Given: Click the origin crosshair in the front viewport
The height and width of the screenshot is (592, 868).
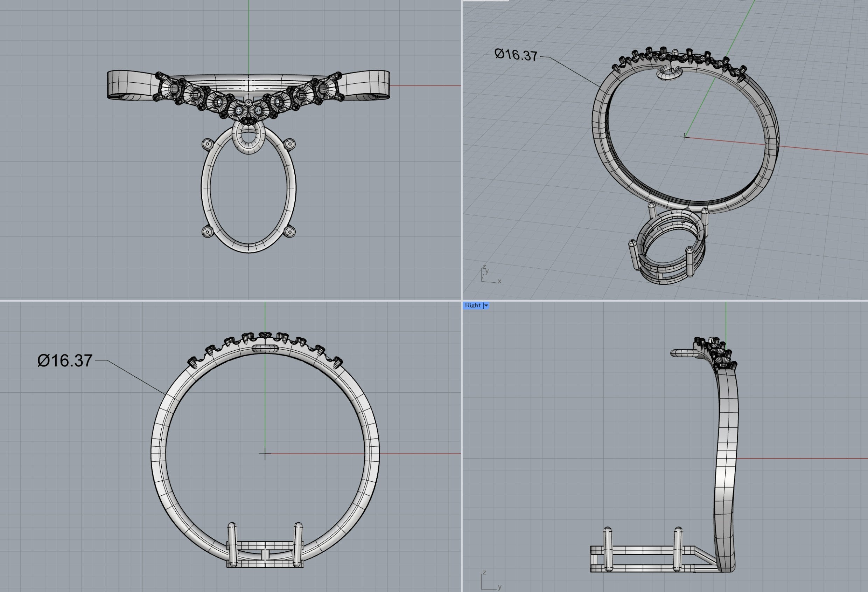Looking at the screenshot, I should click(x=265, y=454).
